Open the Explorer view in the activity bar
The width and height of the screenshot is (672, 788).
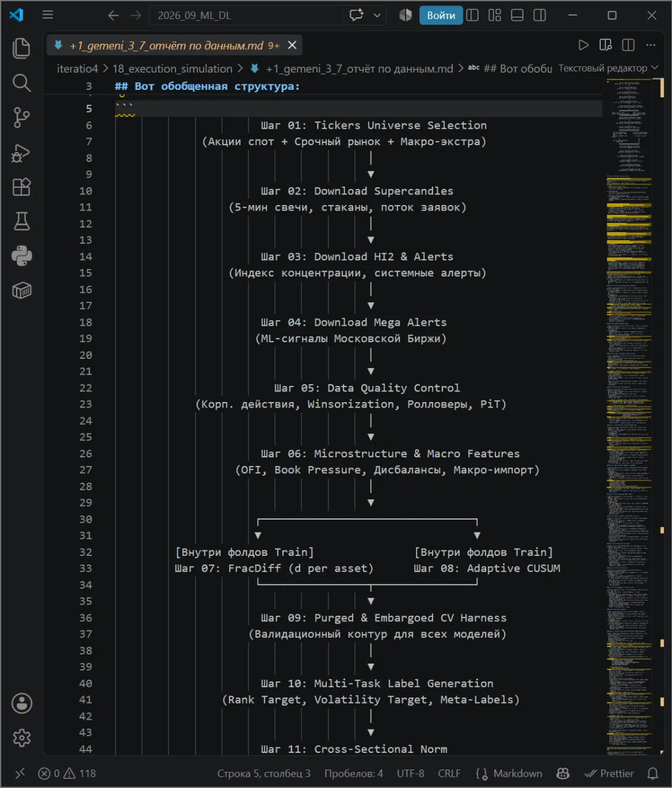22,48
